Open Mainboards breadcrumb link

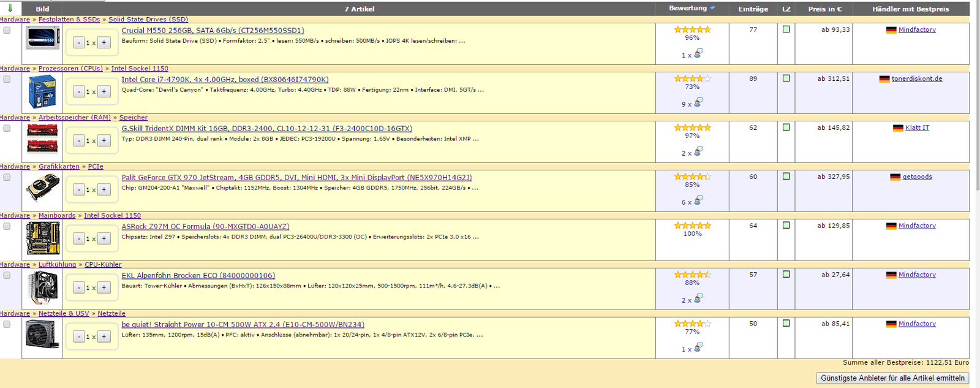click(x=57, y=216)
